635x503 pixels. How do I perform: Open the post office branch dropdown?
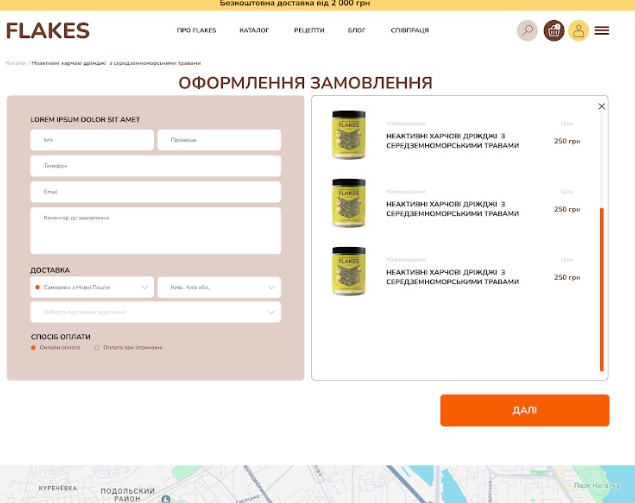pos(155,312)
